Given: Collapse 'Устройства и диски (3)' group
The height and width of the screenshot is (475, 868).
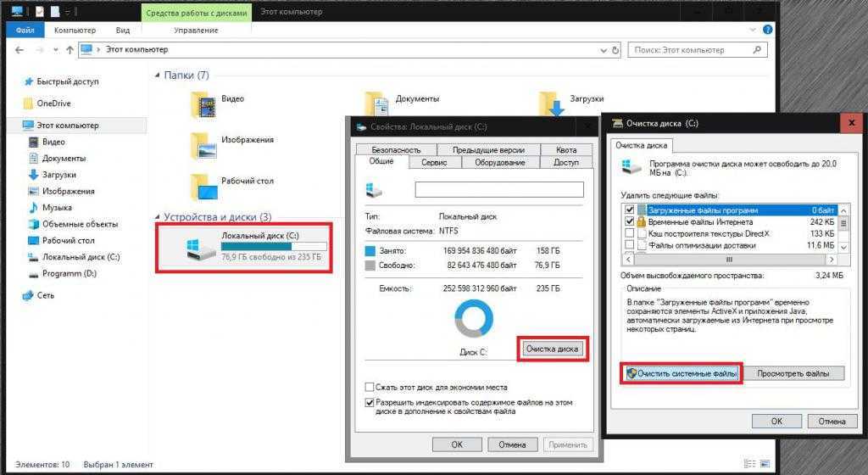Looking at the screenshot, I should (158, 217).
